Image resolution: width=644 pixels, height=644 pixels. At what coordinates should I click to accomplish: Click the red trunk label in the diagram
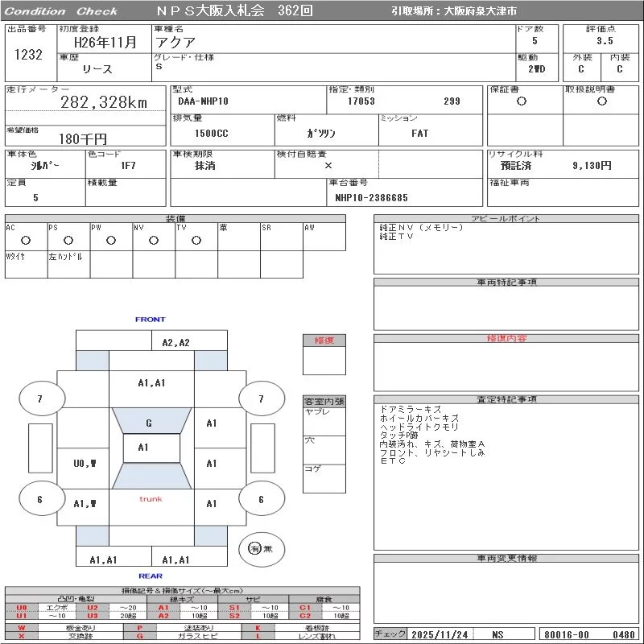point(151,499)
